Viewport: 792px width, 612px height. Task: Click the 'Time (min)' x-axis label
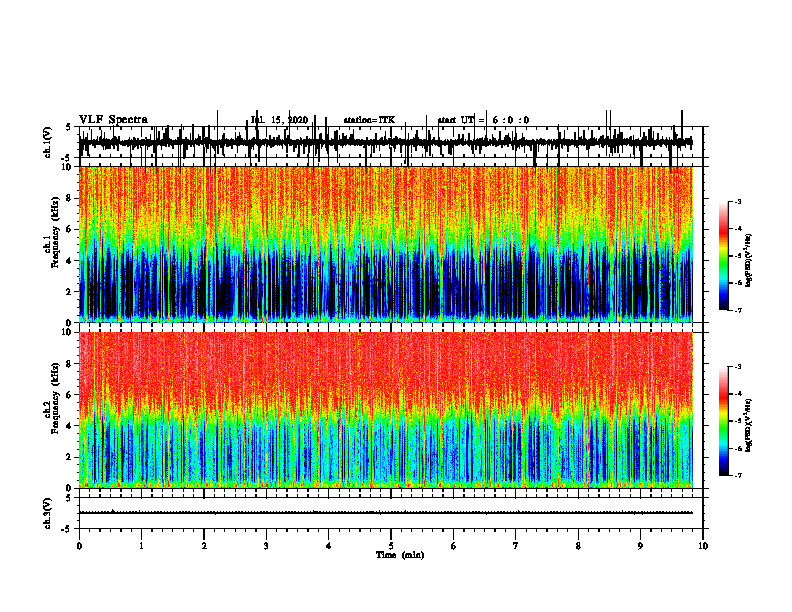[x=400, y=555]
